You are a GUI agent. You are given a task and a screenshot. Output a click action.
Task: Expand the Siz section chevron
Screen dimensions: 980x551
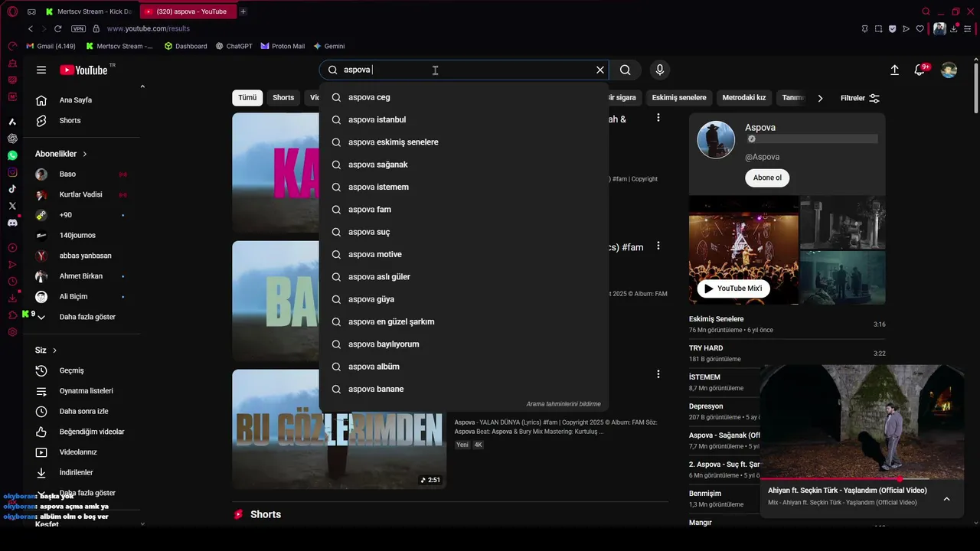click(x=54, y=350)
